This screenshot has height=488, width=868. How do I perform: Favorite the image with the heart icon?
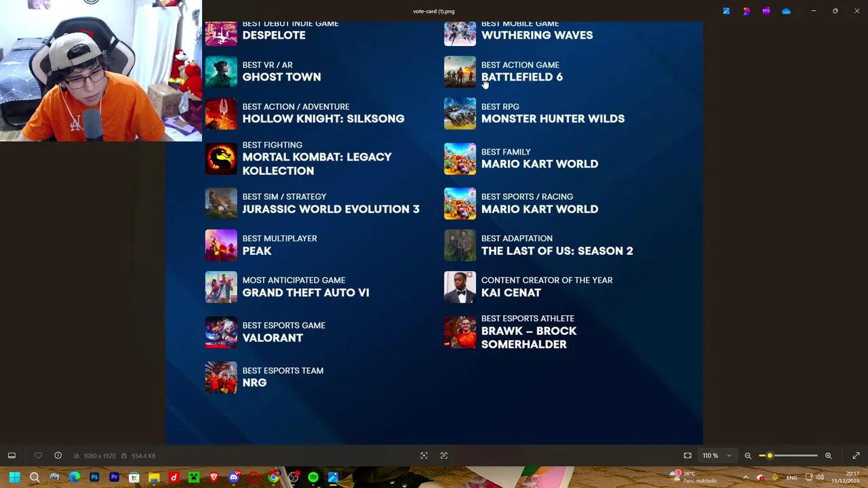[38, 455]
